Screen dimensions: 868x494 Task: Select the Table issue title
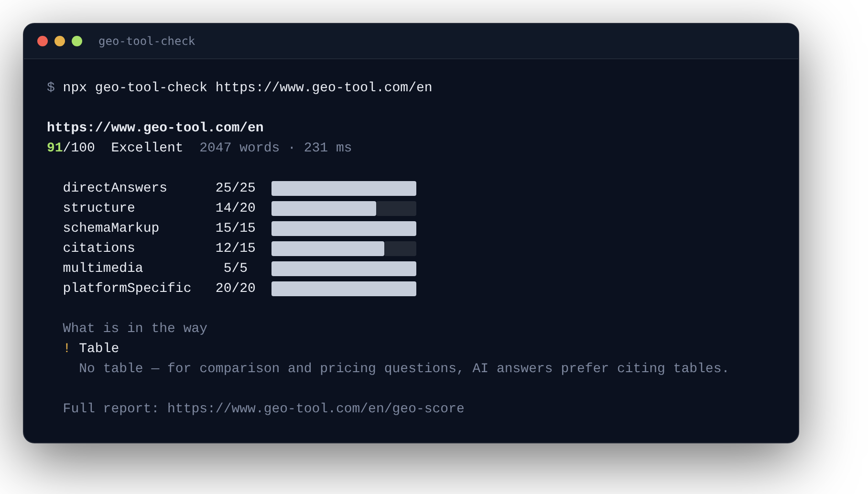coord(99,348)
